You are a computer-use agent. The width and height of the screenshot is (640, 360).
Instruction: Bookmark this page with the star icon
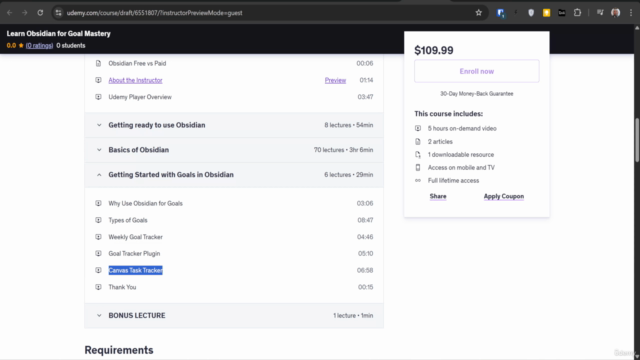click(478, 13)
